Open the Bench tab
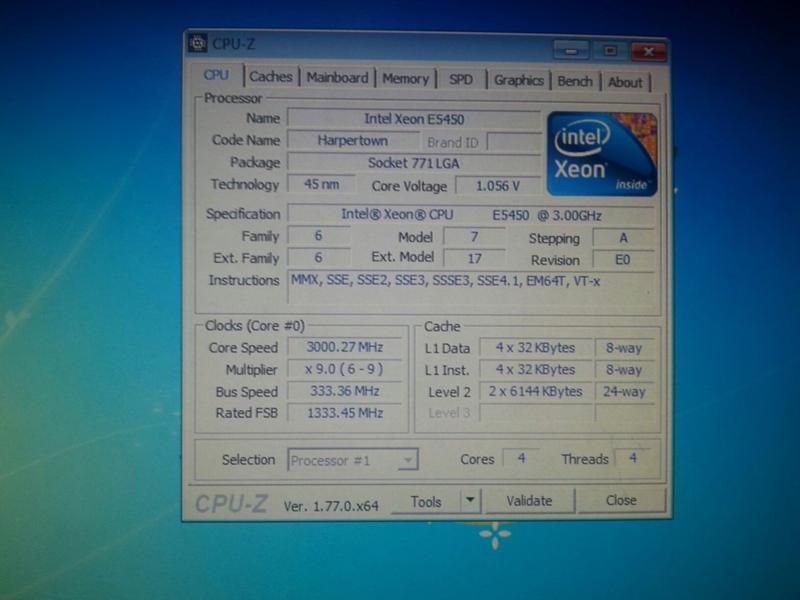The height and width of the screenshot is (600, 800). pos(575,82)
